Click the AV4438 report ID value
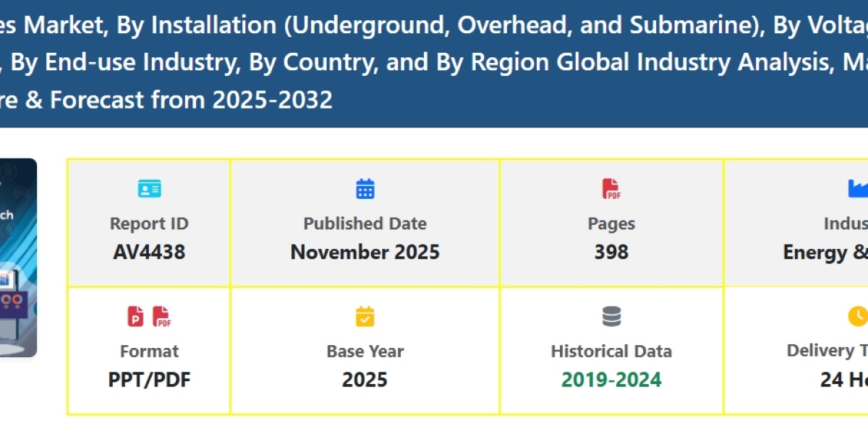The height and width of the screenshot is (434, 868). pos(148,252)
